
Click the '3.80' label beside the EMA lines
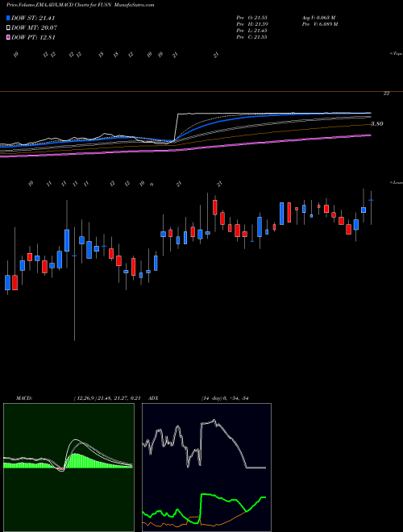pos(377,124)
